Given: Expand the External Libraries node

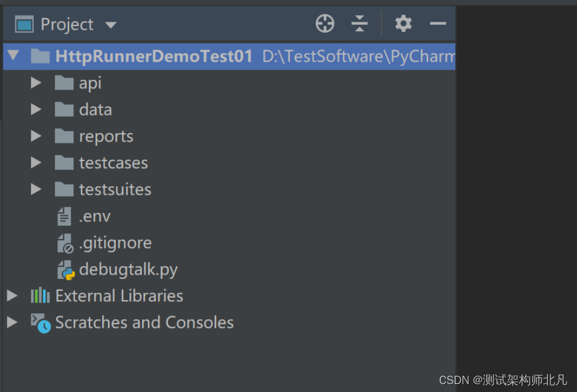Looking at the screenshot, I should [12, 296].
